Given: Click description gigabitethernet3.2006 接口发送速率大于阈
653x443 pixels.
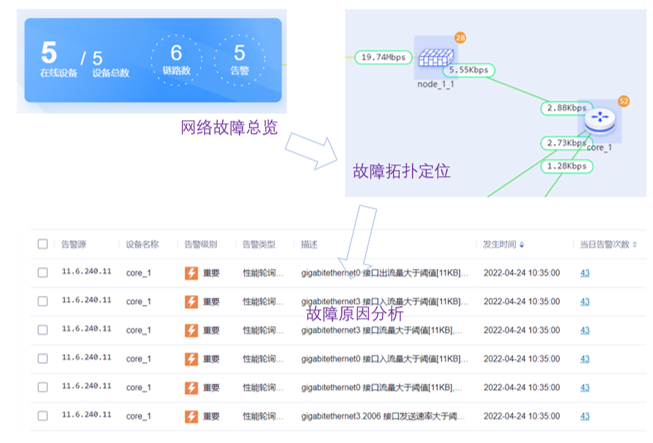Looking at the screenshot, I should coord(383,416).
